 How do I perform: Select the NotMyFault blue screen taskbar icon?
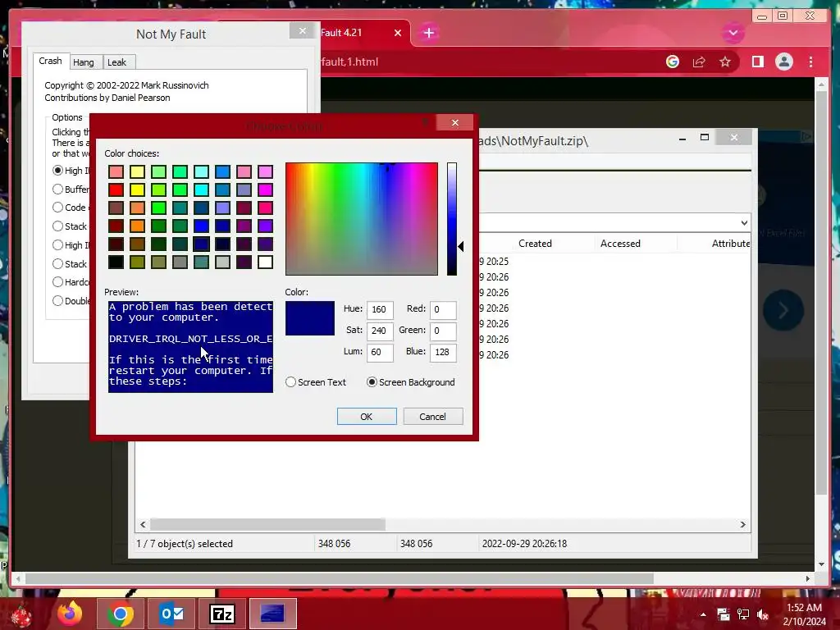pyautogui.click(x=272, y=614)
